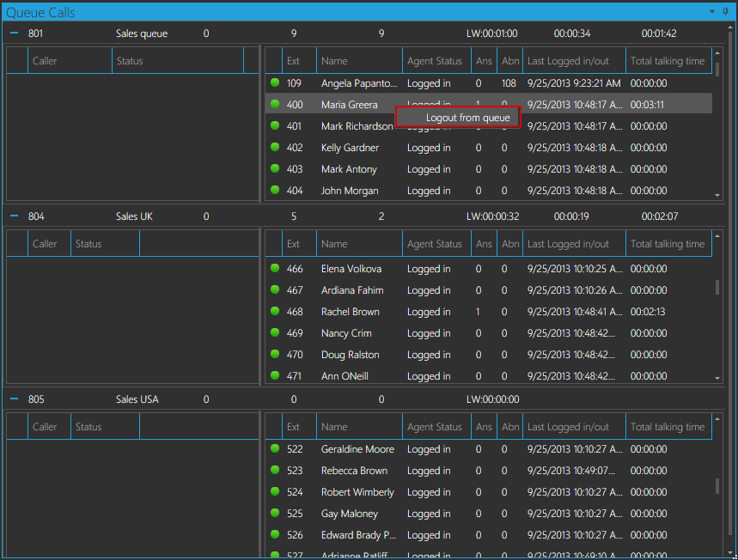Click green status dot for Elena Volkova
This screenshot has height=560, width=738.
click(275, 268)
